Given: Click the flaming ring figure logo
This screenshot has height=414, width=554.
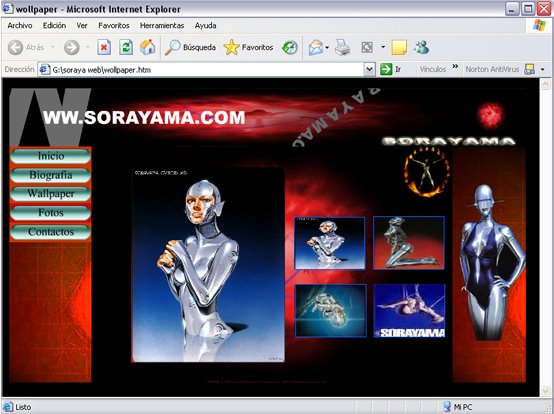Looking at the screenshot, I should click(x=427, y=172).
